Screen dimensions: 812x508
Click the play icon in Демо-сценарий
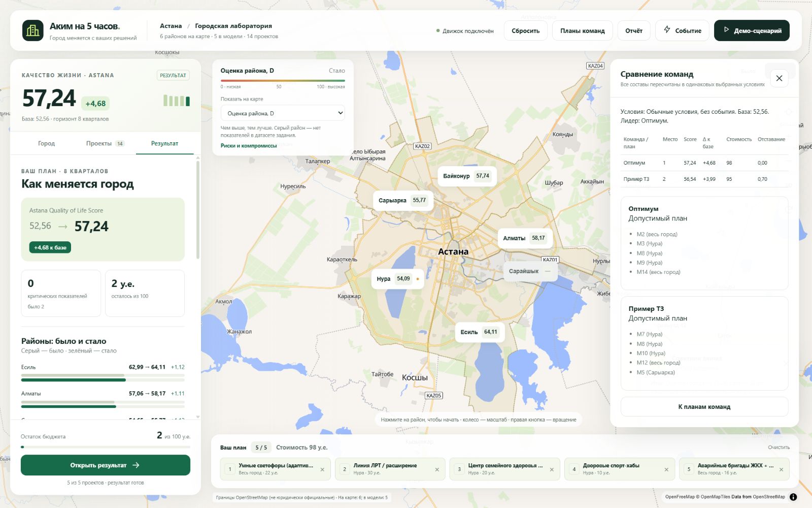tap(726, 30)
